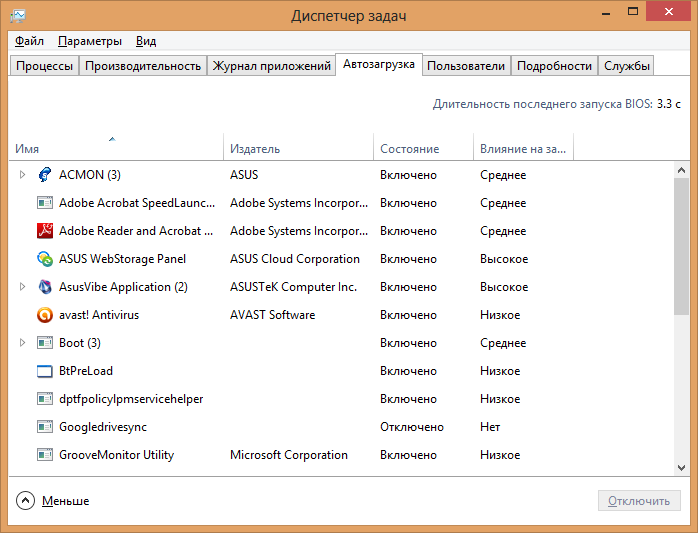Screen dimensions: 698x533
Task: Click the Adobe Reader and Acrobat red icon
Action: 45,231
